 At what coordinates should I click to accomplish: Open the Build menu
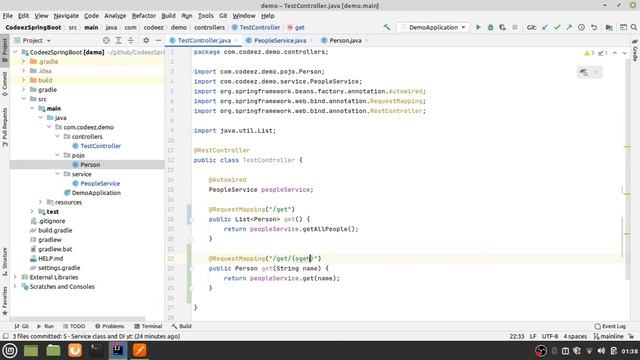click(168, 16)
